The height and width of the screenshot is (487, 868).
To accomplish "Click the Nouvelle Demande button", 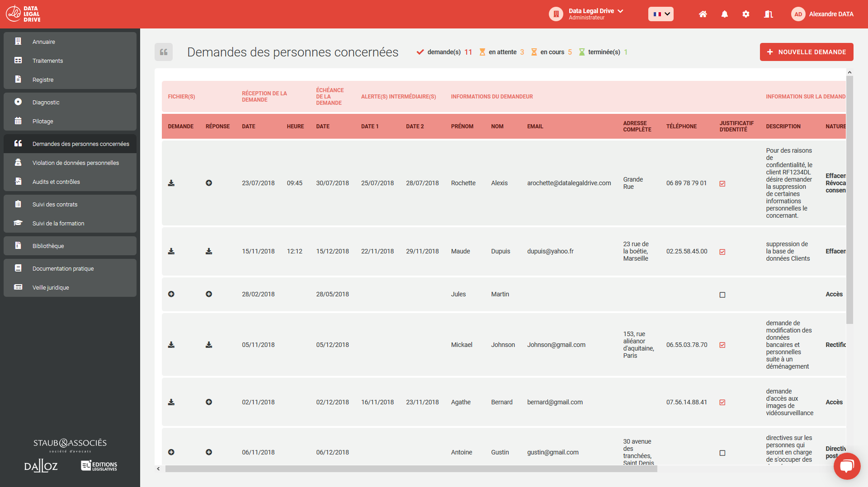I will [807, 52].
